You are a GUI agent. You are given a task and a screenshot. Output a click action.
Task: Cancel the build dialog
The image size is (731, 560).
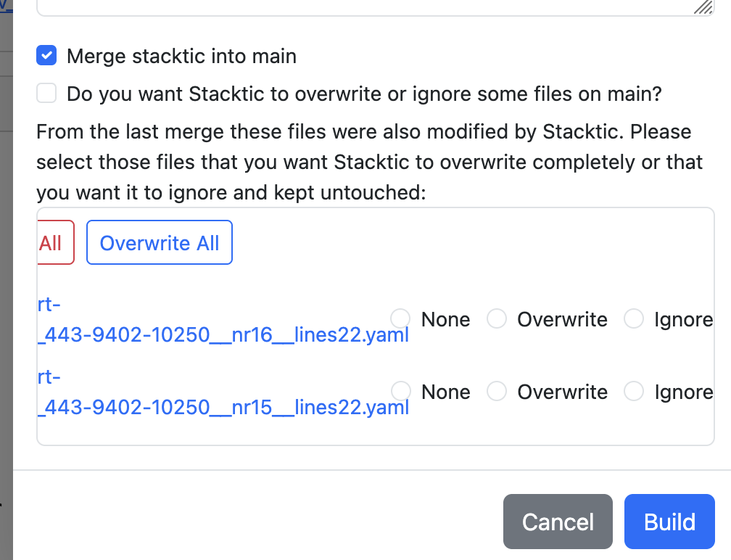click(558, 522)
